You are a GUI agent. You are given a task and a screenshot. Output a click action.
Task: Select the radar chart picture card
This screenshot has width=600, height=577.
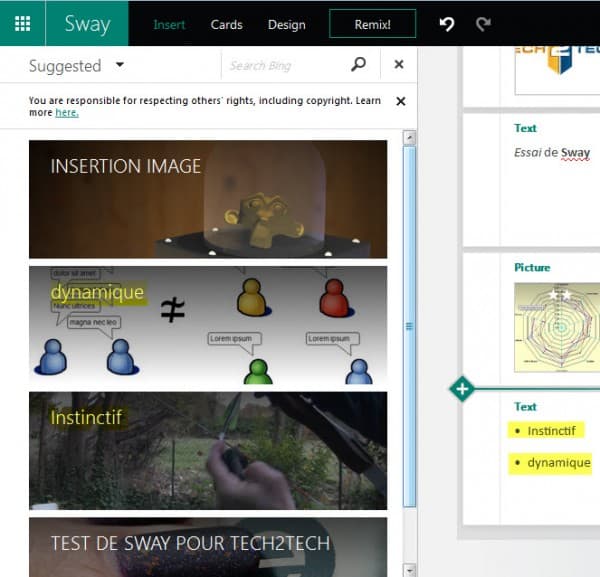tap(556, 327)
